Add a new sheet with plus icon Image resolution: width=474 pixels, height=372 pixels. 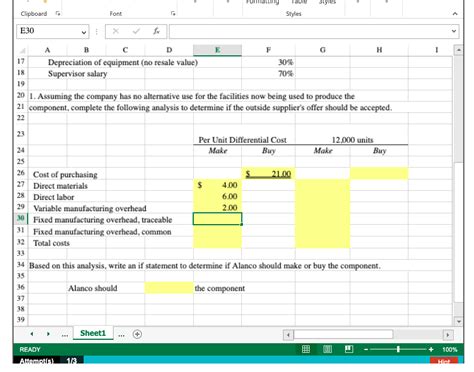tap(137, 334)
